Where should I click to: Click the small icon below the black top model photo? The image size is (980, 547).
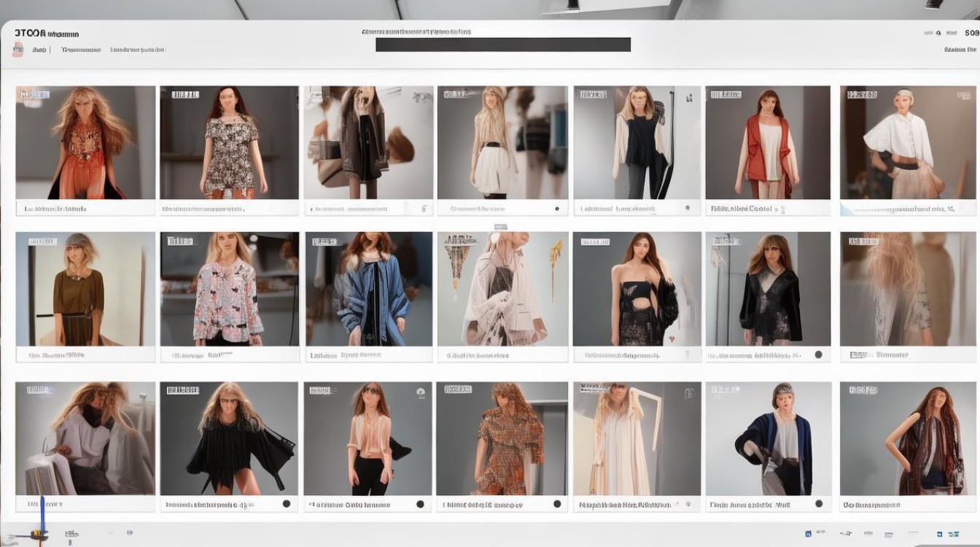pos(687,209)
